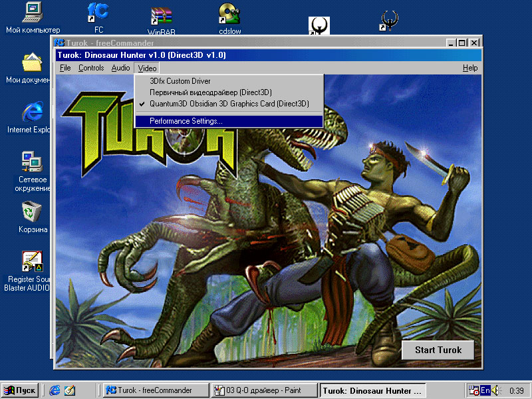Open the Audio menu

[x=120, y=68]
